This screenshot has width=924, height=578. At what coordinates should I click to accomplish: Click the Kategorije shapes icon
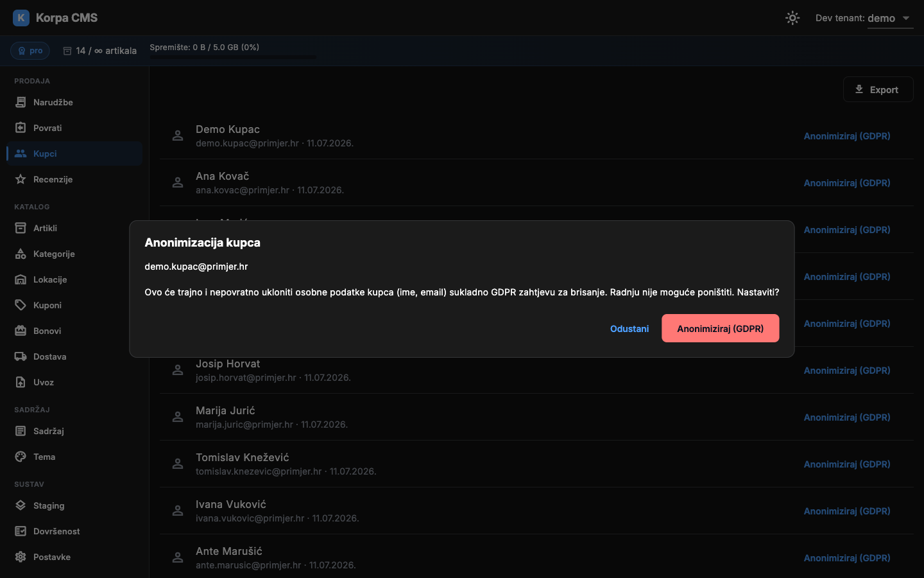pos(21,254)
